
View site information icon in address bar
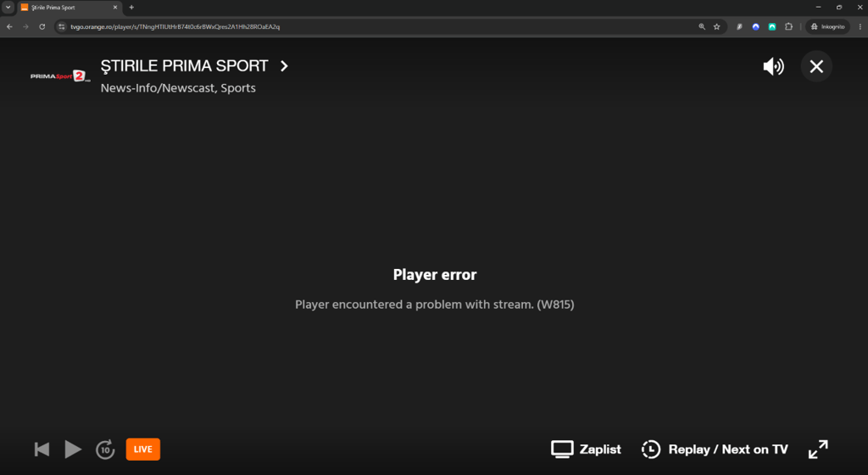click(61, 26)
